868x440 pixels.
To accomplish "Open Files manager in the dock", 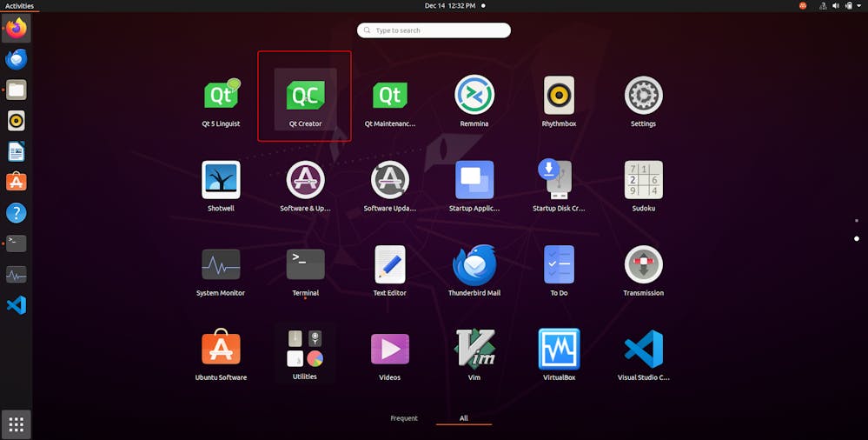I will point(16,90).
